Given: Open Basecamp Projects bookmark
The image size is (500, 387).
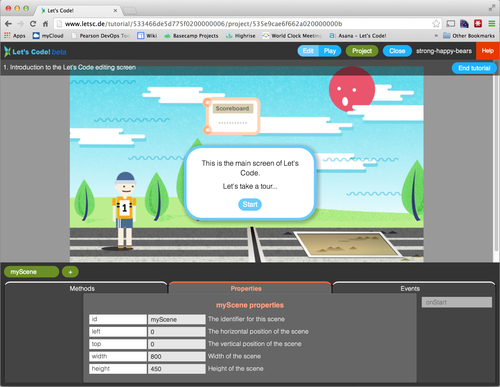Looking at the screenshot, I should (191, 36).
